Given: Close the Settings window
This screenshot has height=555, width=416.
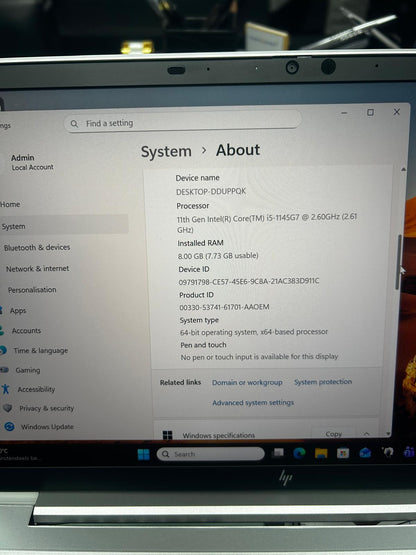Looking at the screenshot, I should pos(397,112).
